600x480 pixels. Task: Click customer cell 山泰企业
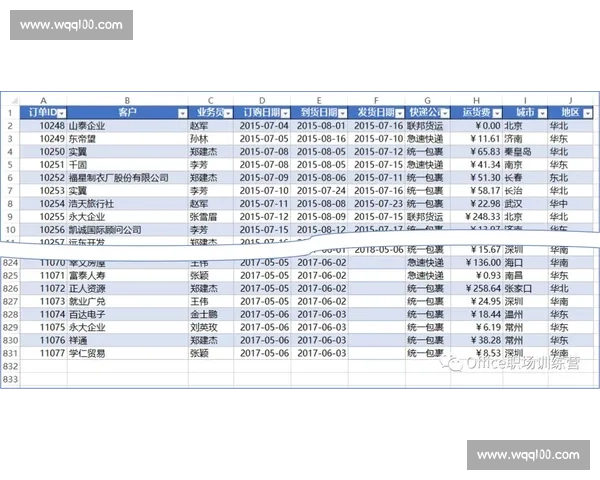pyautogui.click(x=127, y=126)
